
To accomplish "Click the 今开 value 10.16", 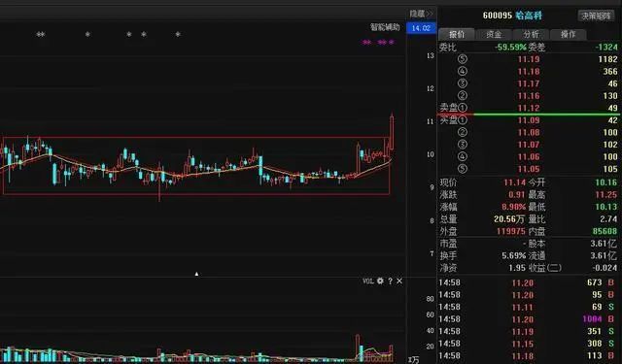I will tap(606, 182).
